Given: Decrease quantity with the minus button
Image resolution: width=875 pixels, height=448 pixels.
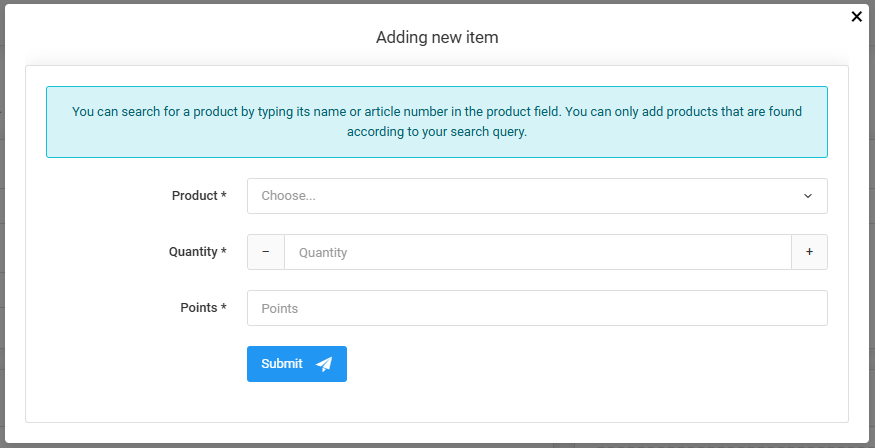Looking at the screenshot, I should (266, 252).
